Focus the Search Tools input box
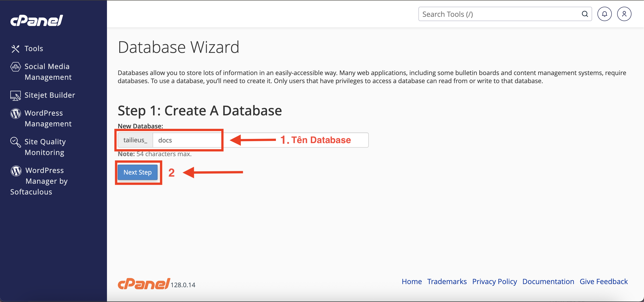The image size is (644, 302). 505,14
